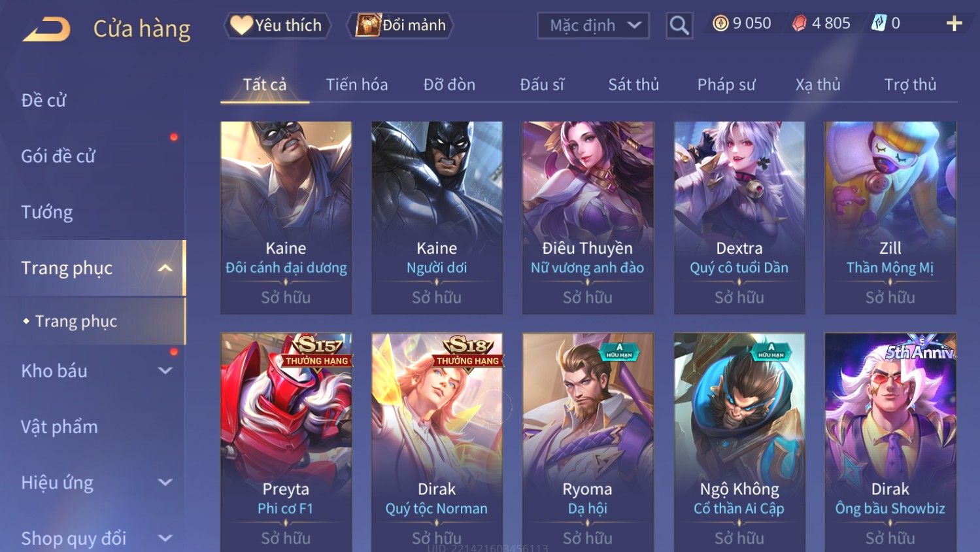Open Đổi mảnh chest exchange
This screenshot has width=980, height=552.
(400, 26)
